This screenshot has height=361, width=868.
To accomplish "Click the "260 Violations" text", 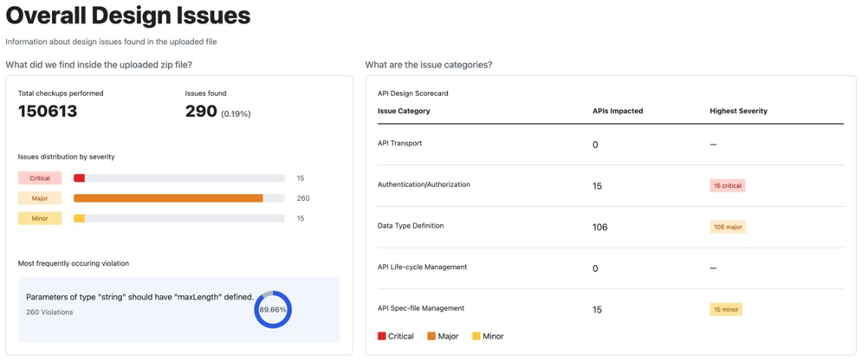I will pyautogui.click(x=49, y=313).
